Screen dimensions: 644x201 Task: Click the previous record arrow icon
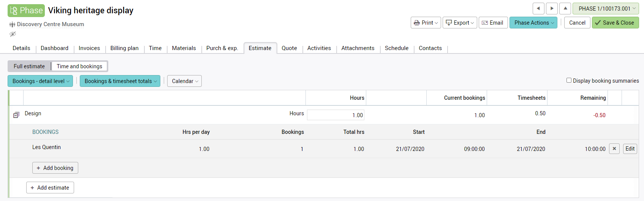(x=538, y=8)
